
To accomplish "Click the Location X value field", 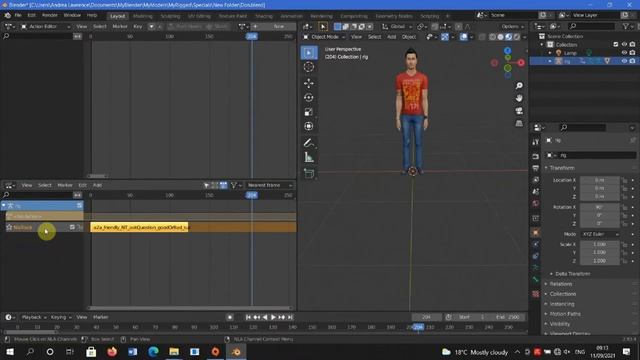I will click(x=599, y=180).
